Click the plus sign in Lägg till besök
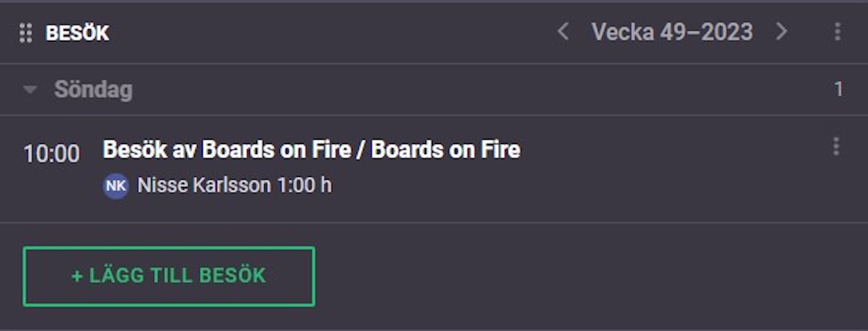 pos(77,276)
